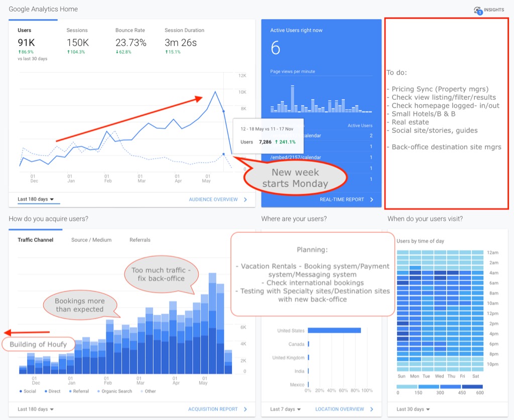Screen dimensions: 514x420
Task: Expand the Last 30 days dropdown
Action: tap(413, 409)
